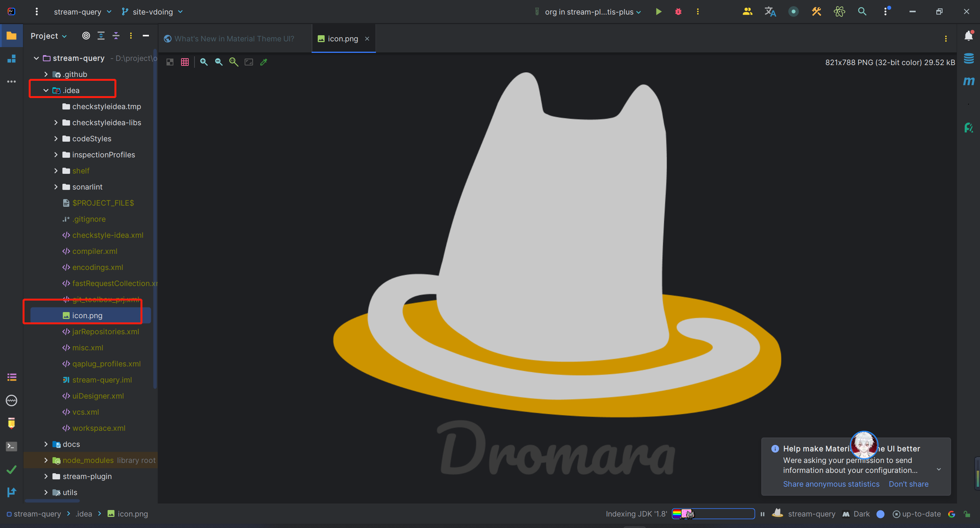Open the Project view dropdown
This screenshot has width=980, height=528.
click(x=49, y=36)
